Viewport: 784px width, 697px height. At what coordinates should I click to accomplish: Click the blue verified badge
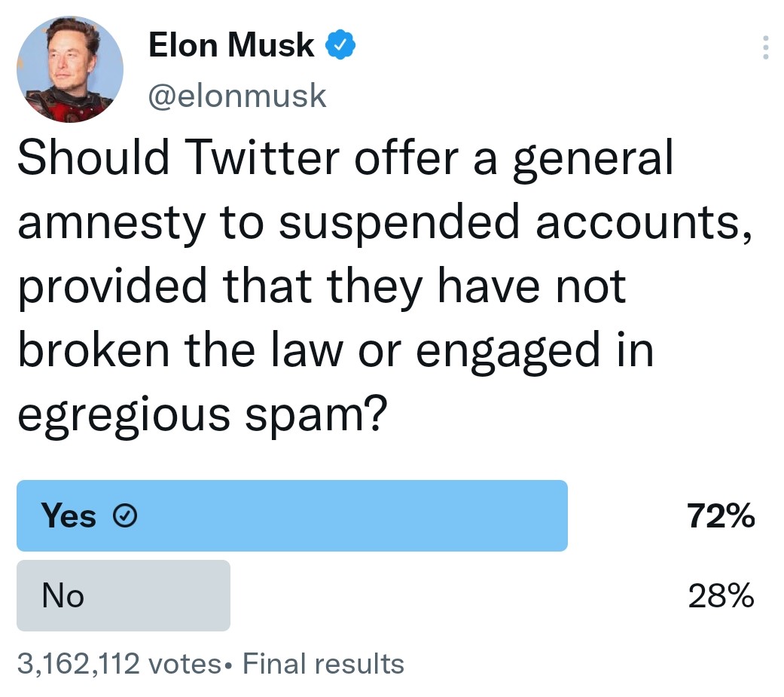pos(340,46)
